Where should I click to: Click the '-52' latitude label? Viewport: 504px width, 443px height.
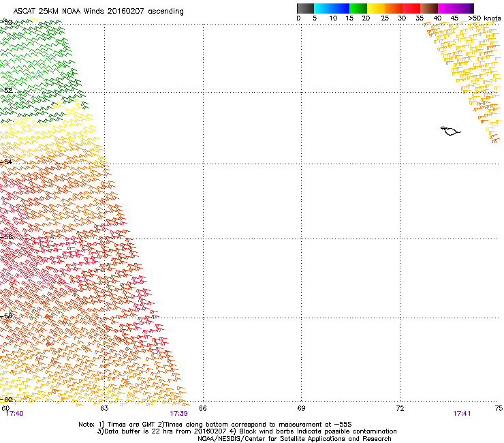tap(6, 91)
